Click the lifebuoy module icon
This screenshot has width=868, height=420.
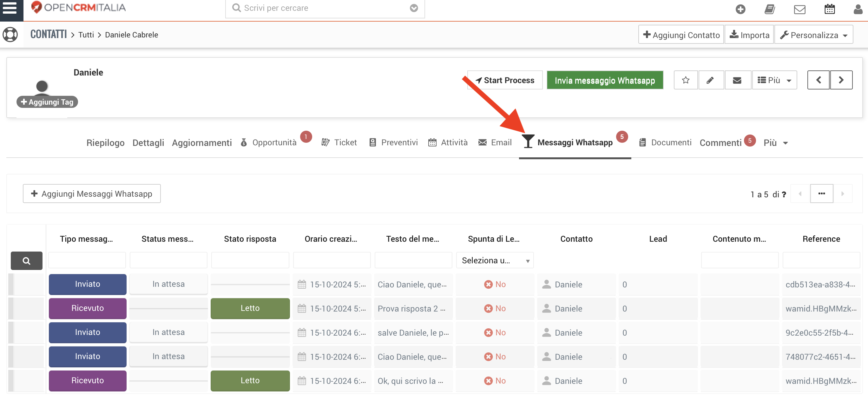tap(10, 34)
